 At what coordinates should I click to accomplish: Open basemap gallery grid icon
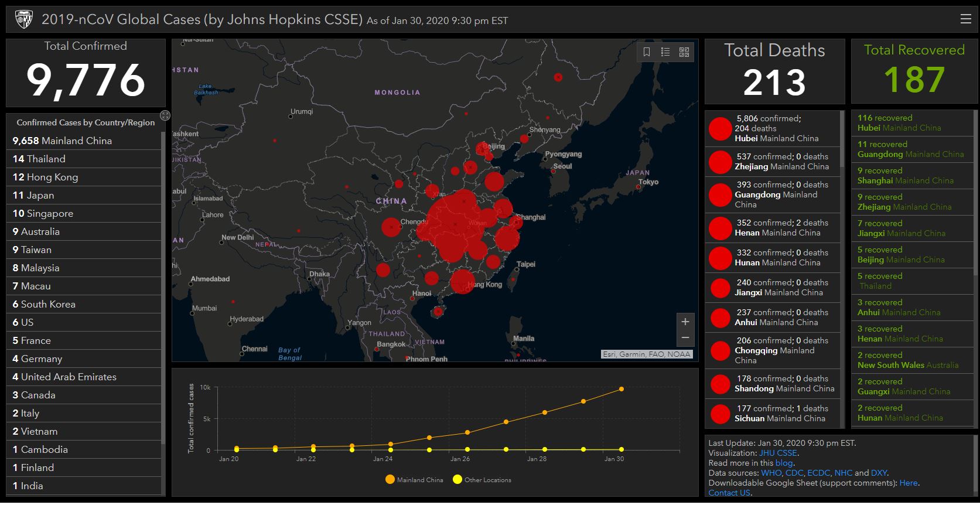pos(684,52)
